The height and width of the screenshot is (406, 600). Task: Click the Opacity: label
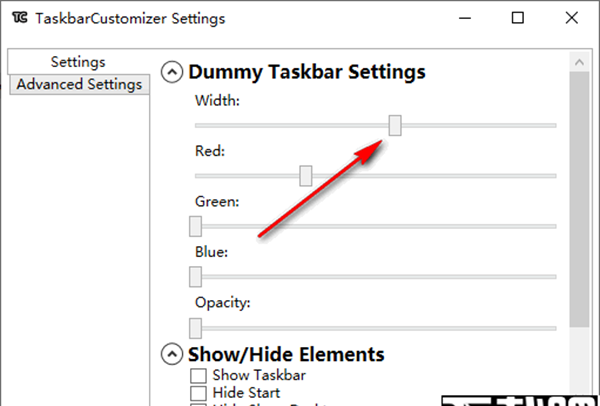pos(223,303)
